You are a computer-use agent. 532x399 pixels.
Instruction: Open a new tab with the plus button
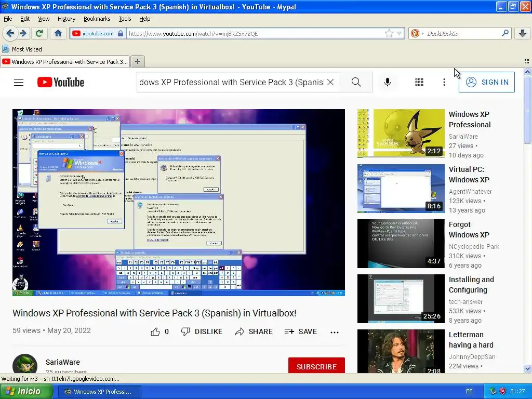(137, 61)
